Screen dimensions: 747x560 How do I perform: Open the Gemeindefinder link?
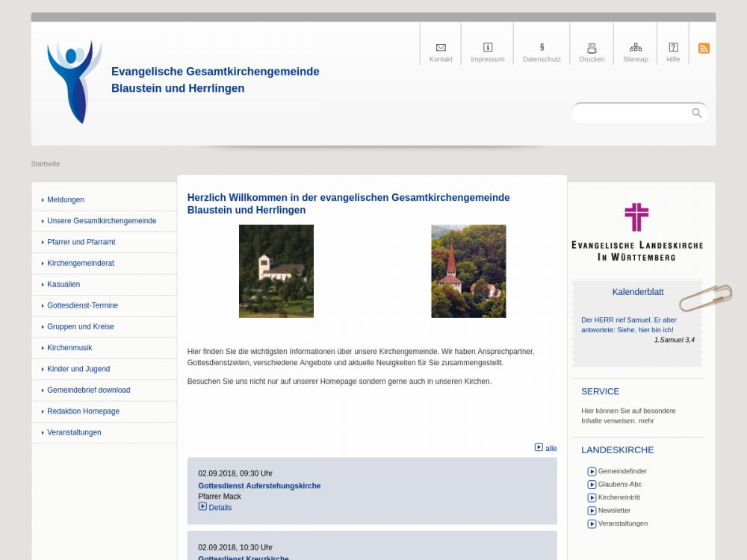pyautogui.click(x=622, y=471)
